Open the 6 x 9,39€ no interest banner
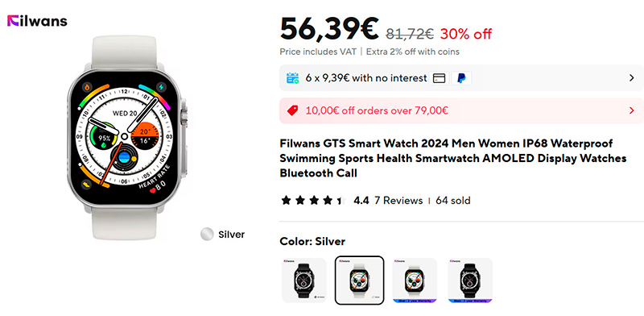The width and height of the screenshot is (644, 316). click(x=461, y=77)
